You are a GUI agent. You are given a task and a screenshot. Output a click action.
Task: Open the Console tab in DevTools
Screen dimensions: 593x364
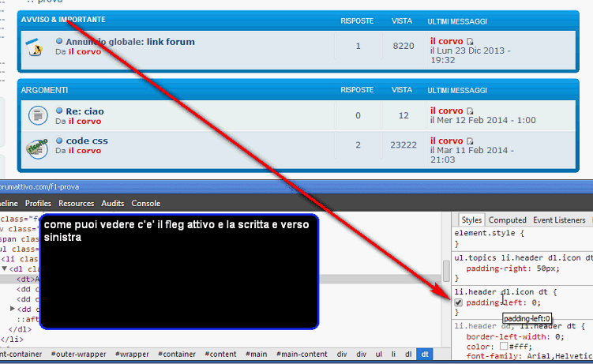pos(145,204)
